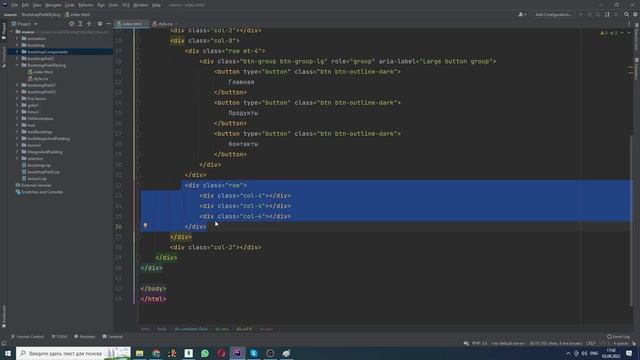
Task: Open Project panel settings gear
Action: 100,24
